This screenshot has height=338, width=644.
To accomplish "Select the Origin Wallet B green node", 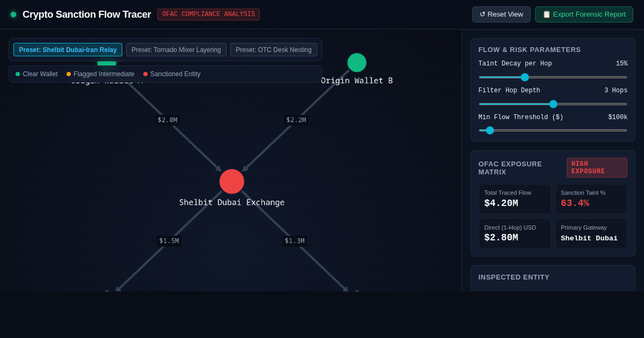I will [357, 63].
